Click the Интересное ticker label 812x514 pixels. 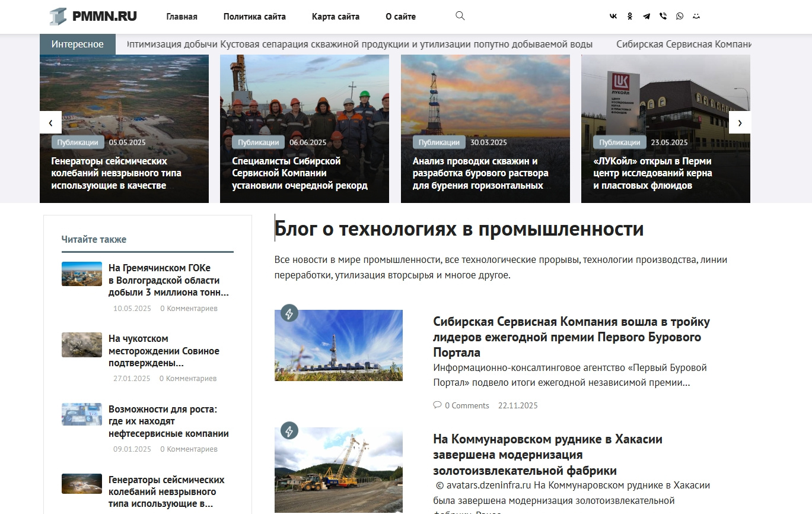pos(78,44)
